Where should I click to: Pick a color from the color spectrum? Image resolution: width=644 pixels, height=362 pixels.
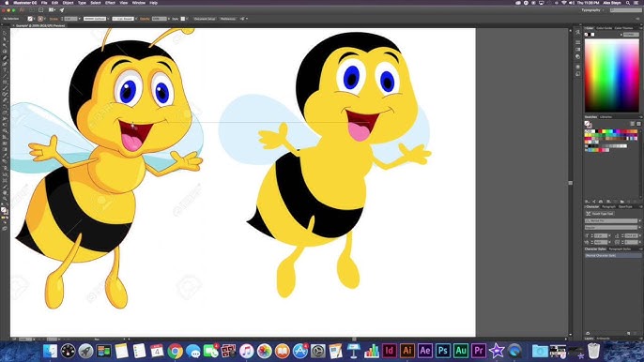(611, 76)
